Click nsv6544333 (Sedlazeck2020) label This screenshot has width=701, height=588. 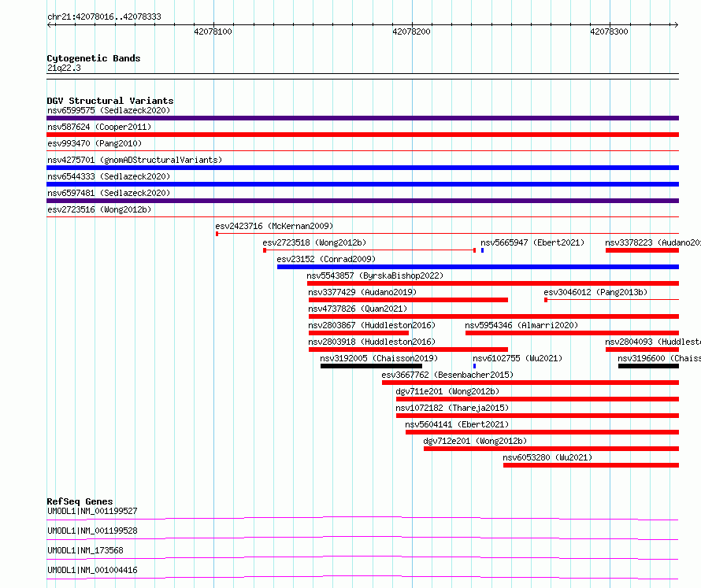(x=109, y=176)
